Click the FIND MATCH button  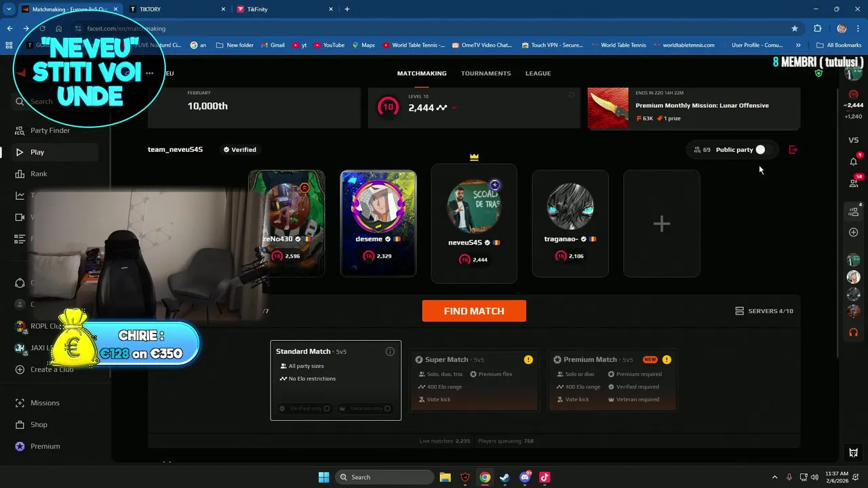coord(474,311)
